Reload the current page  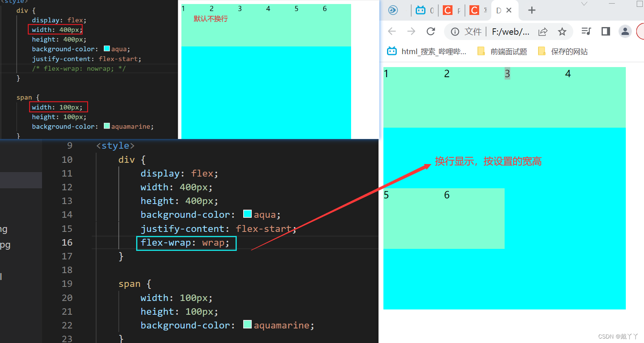431,32
